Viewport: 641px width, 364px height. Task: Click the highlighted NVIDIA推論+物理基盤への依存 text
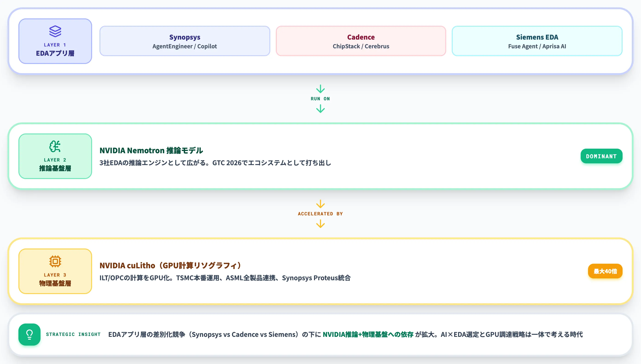pyautogui.click(x=368, y=335)
